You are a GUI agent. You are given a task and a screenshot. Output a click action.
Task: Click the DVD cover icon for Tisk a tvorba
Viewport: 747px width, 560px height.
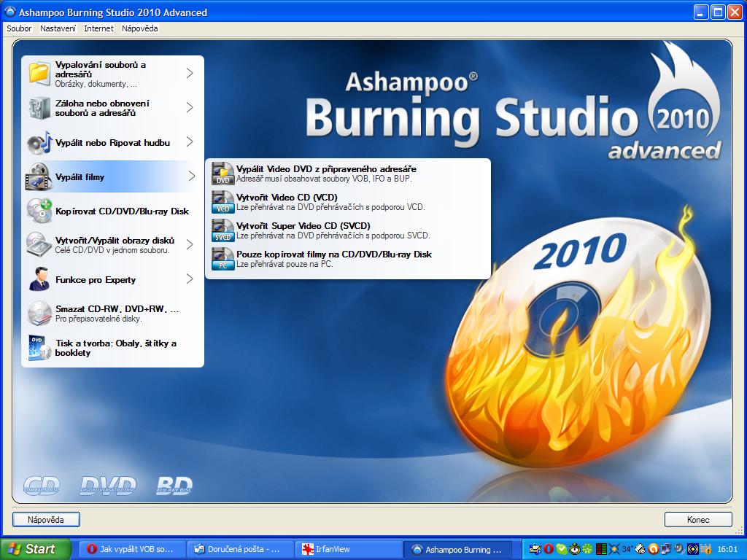click(39, 347)
